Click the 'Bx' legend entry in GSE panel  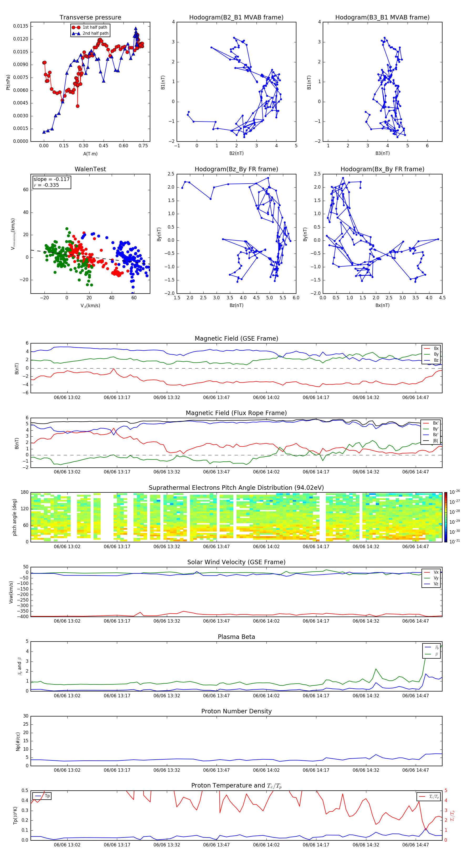coord(431,349)
